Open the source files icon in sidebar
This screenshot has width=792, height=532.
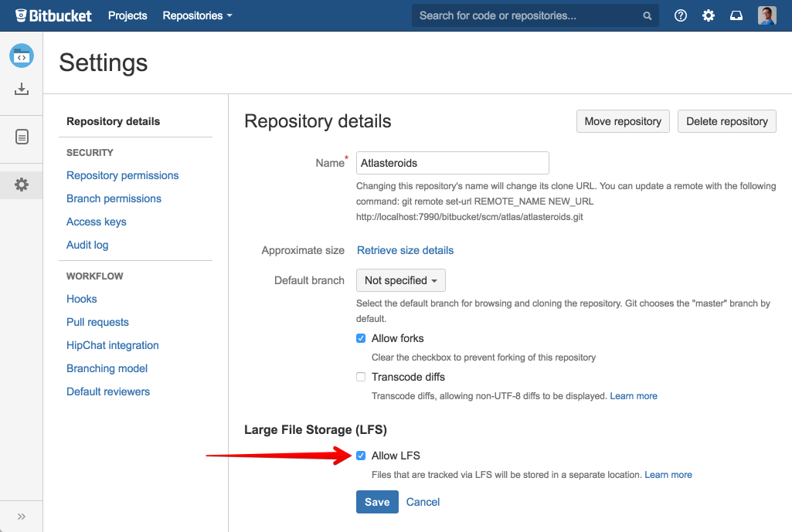click(x=21, y=137)
